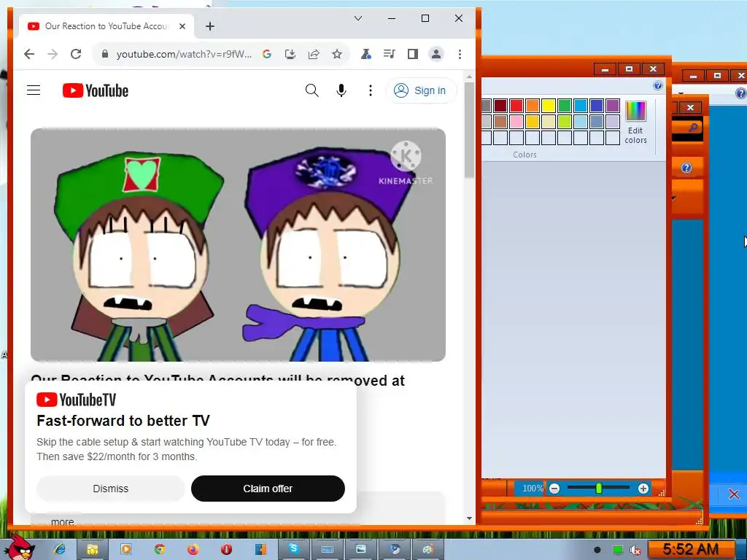Viewport: 747px width, 560px height.
Task: Click the Paint zoom slider handle
Action: (599, 489)
